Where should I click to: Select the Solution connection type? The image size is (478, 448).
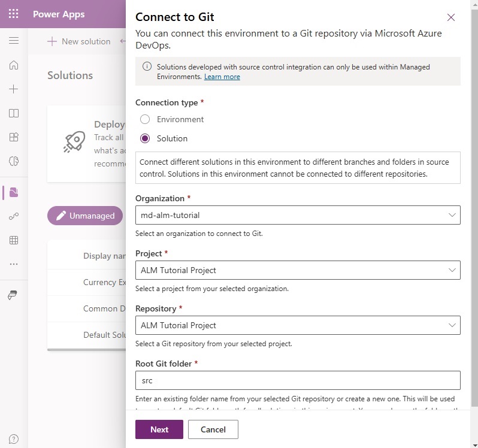[145, 138]
